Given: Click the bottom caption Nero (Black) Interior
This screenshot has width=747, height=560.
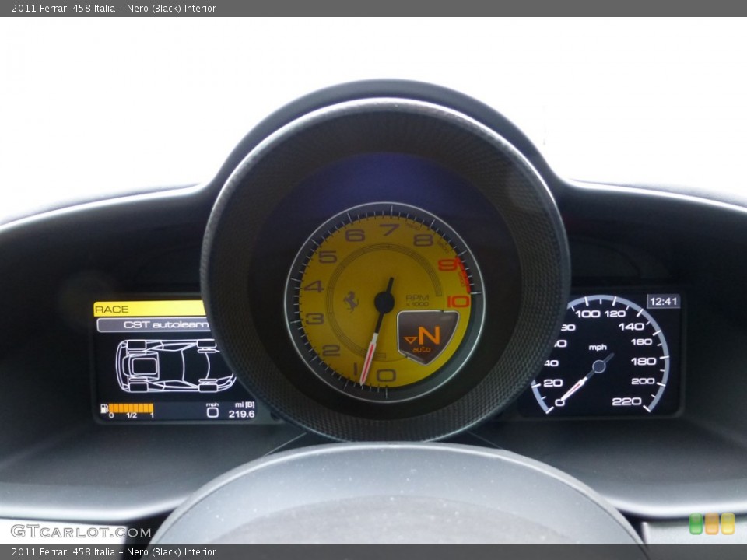Looking at the screenshot, I should coord(171,552).
